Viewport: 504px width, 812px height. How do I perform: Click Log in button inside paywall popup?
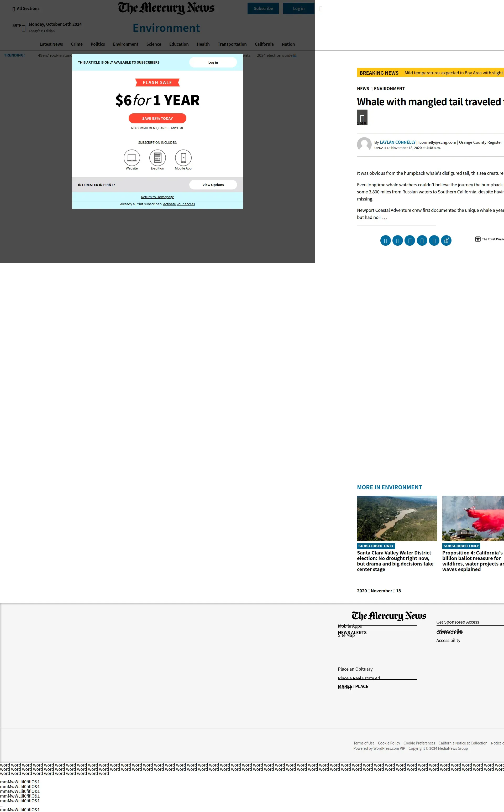[x=213, y=62]
